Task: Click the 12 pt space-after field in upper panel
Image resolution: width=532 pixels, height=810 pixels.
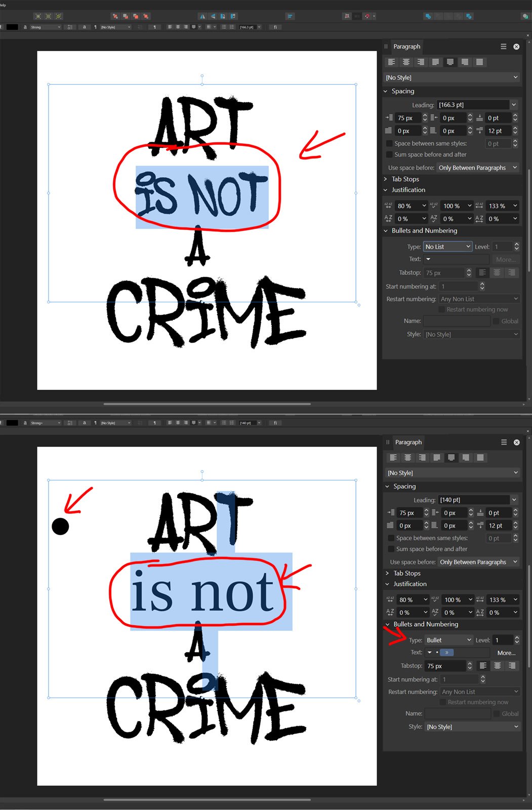Action: [498, 131]
